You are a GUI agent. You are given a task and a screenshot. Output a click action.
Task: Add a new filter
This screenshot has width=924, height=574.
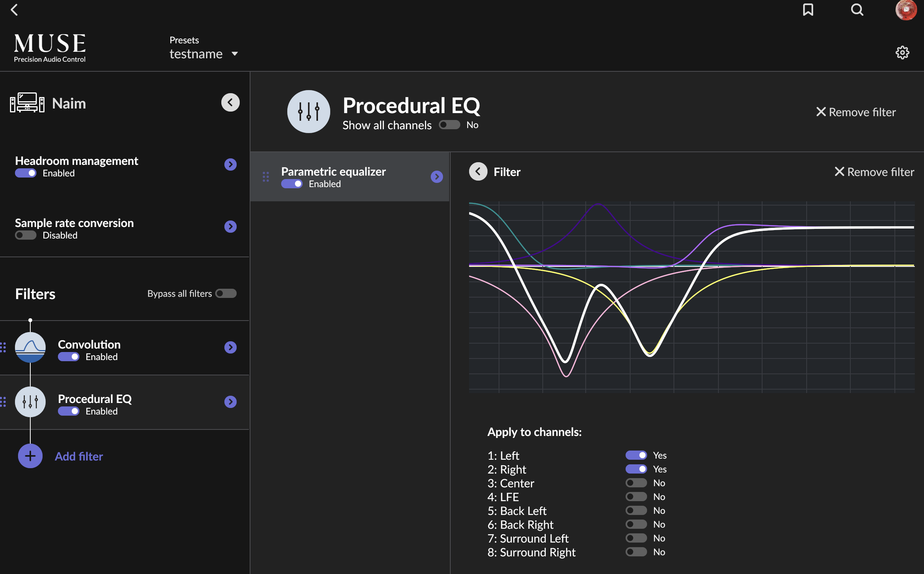pos(30,456)
